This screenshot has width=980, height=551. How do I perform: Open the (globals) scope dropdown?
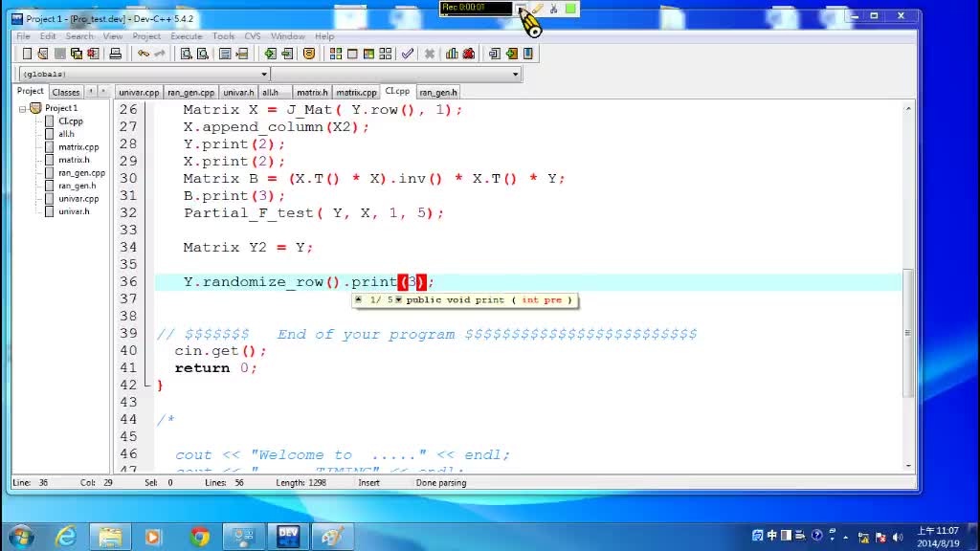(264, 75)
